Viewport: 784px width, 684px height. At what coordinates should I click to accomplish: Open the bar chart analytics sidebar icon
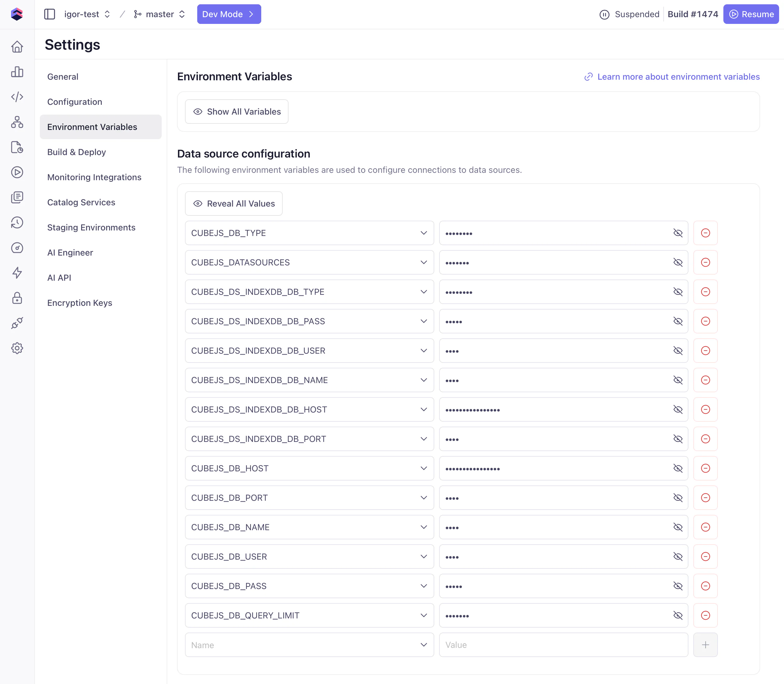17,72
